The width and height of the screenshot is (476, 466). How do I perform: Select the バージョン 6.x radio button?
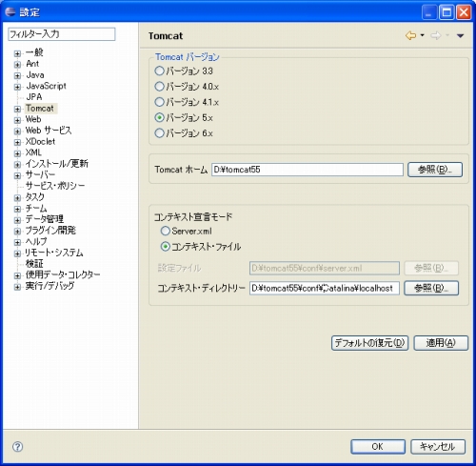point(159,132)
